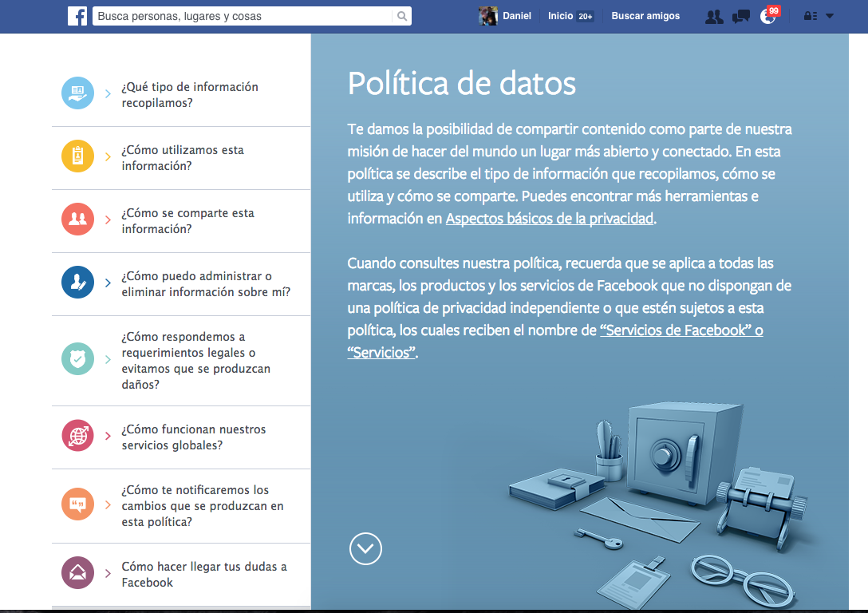Follow 'Aspectos básicos de la privacidad' link

tap(550, 219)
